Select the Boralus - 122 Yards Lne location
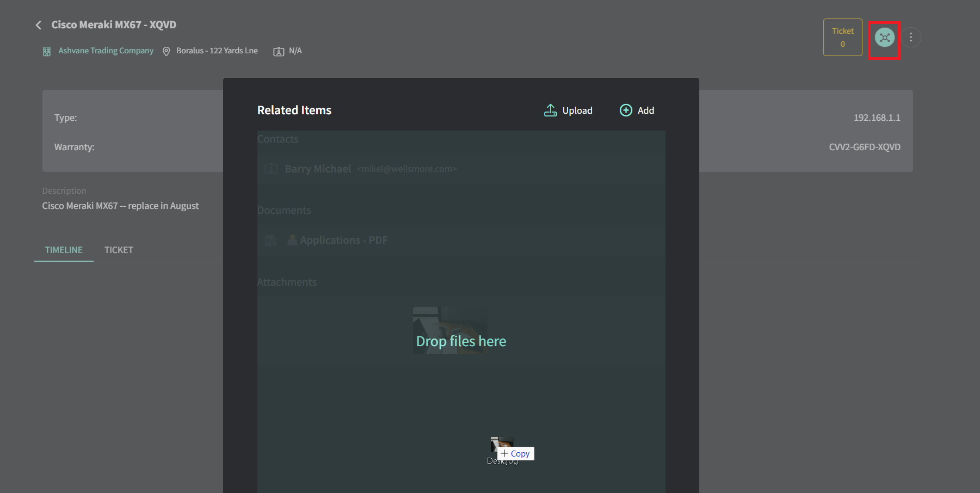 (x=217, y=51)
